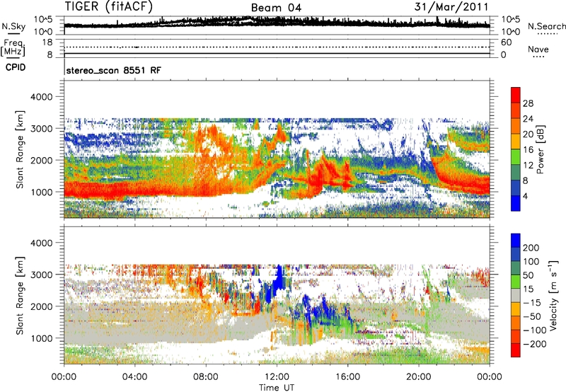Select the 16:00 time axis tick
Image resolution: width=566 pixels, height=392 pixels.
(x=347, y=377)
